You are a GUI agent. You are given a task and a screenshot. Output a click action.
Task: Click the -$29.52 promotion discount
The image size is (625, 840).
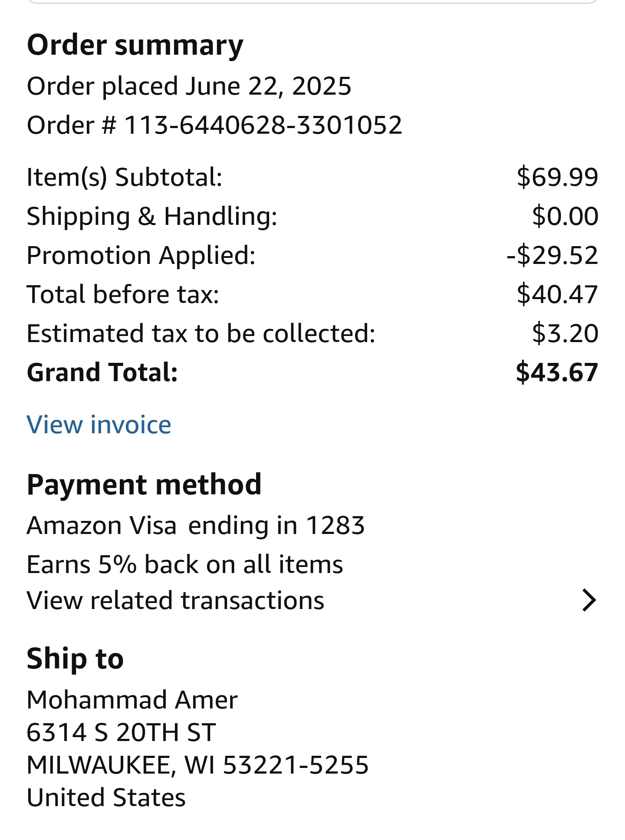point(552,255)
